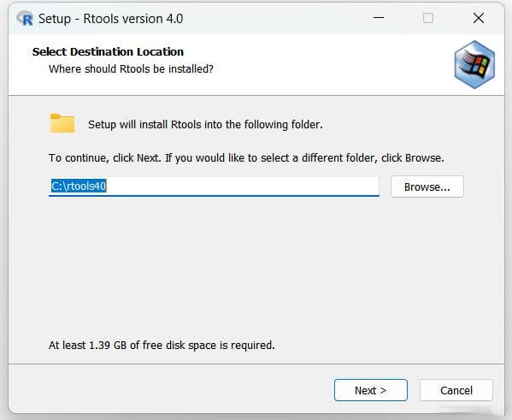Click the word 'Browse.' ending the instruction sentence
This screenshot has height=420, width=512.
pyautogui.click(x=425, y=158)
